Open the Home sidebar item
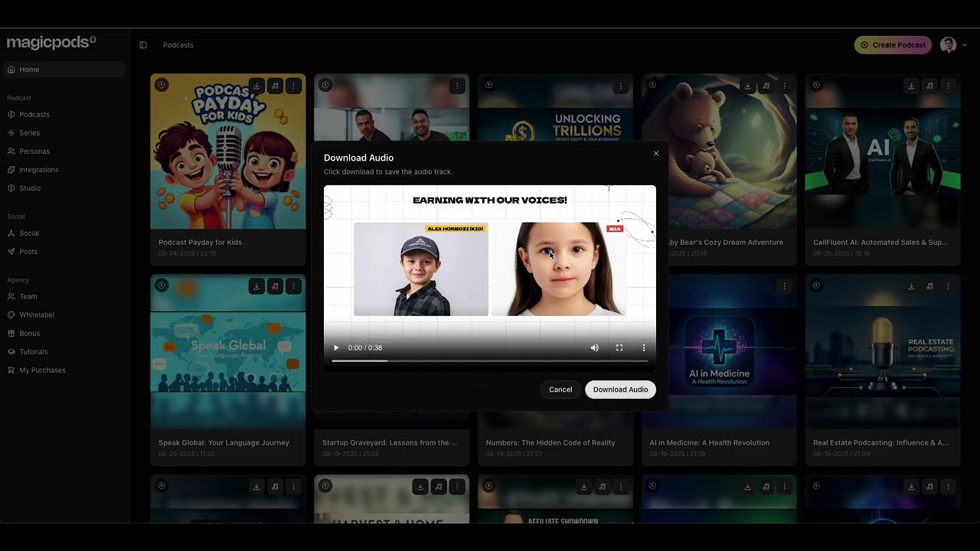The image size is (980, 551). 63,70
